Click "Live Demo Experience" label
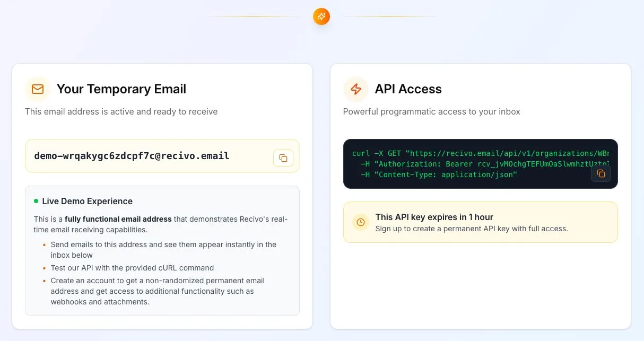644x341 pixels. (88, 202)
